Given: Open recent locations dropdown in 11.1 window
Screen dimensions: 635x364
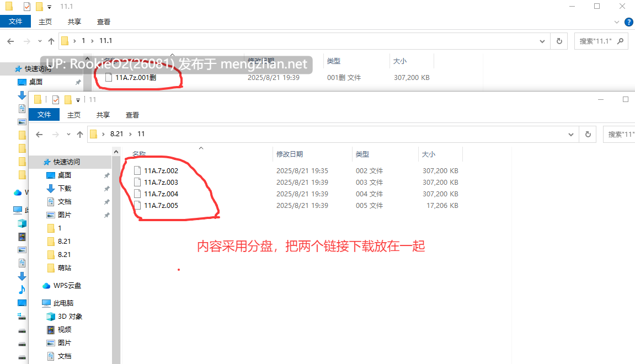Looking at the screenshot, I should point(40,41).
